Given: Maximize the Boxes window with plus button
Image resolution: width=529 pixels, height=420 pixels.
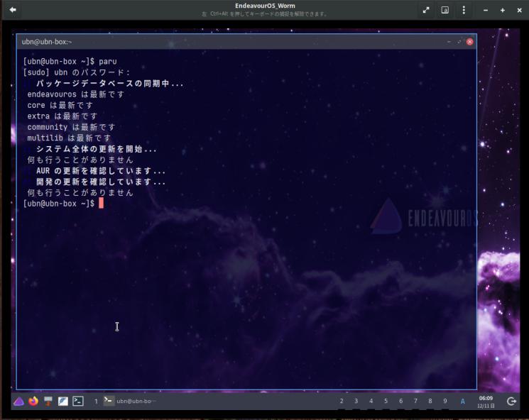Looking at the screenshot, I should pos(502,10).
